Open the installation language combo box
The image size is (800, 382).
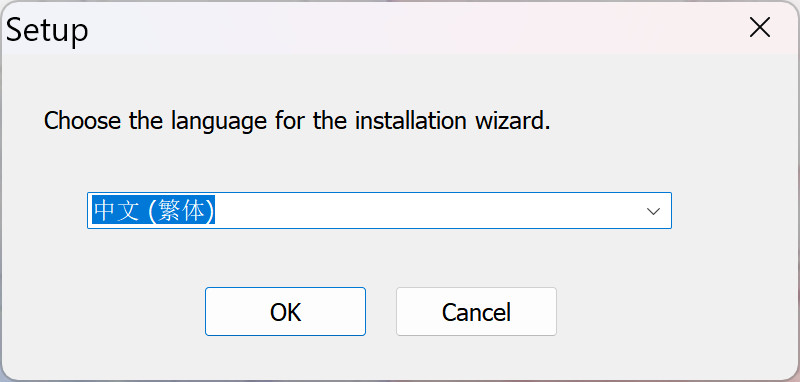[379, 210]
